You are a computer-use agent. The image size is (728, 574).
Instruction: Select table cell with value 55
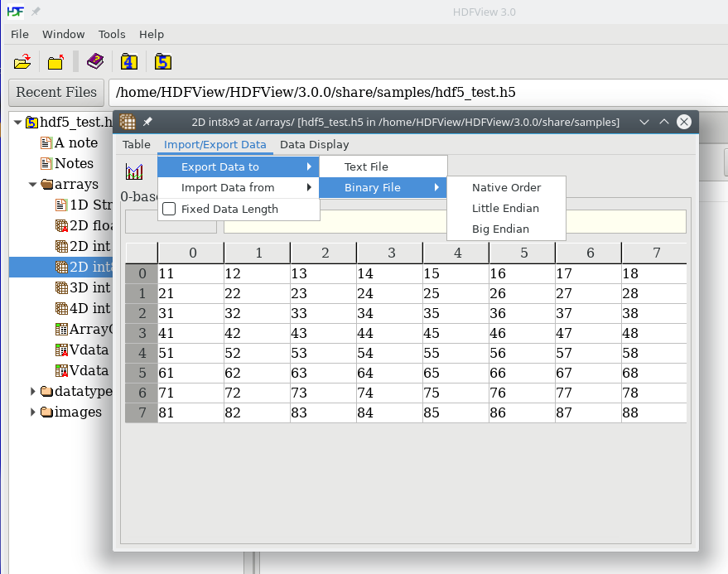456,354
